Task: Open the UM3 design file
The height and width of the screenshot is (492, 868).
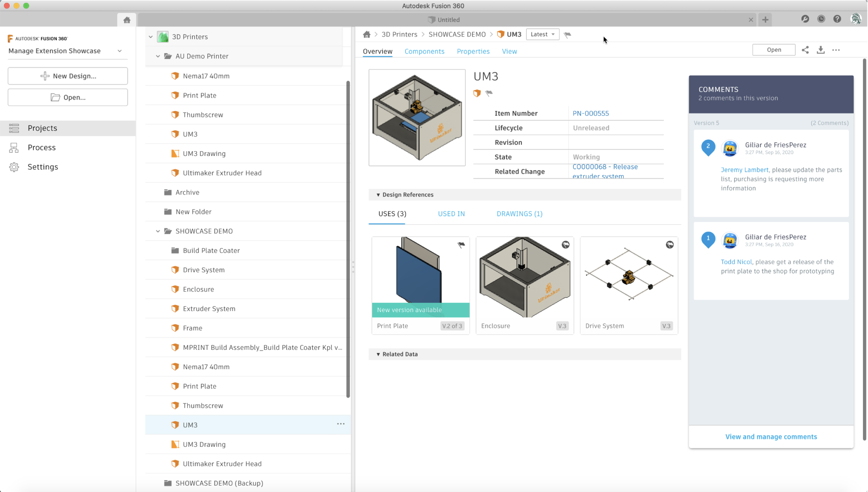Action: point(773,50)
